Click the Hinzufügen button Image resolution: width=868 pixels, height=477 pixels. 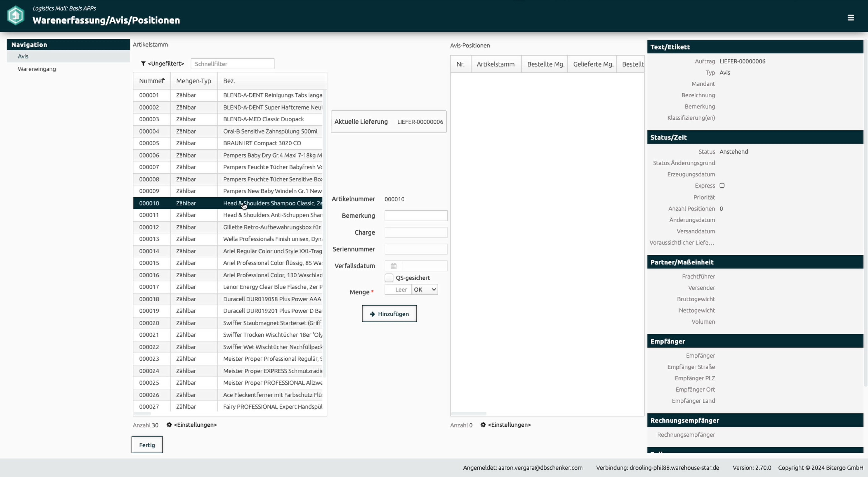pyautogui.click(x=389, y=314)
